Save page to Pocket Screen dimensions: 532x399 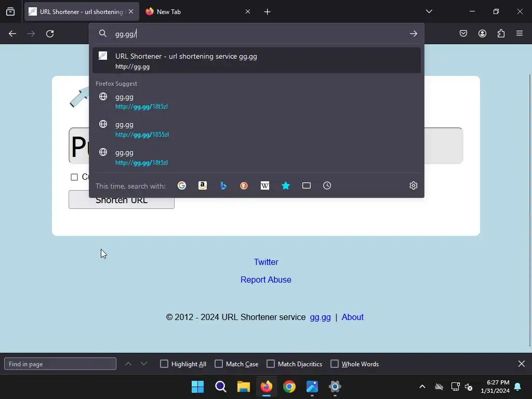463,33
